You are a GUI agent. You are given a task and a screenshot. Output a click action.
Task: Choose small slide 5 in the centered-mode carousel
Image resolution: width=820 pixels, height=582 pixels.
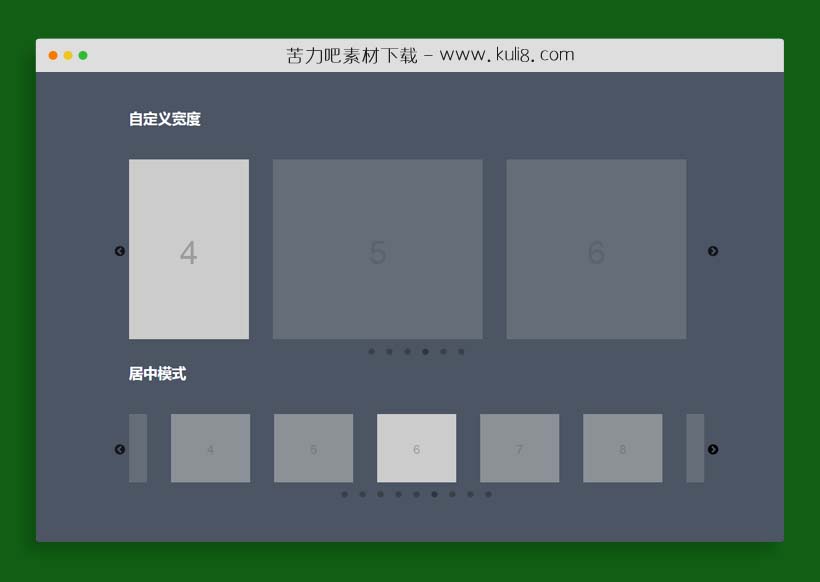pos(313,448)
